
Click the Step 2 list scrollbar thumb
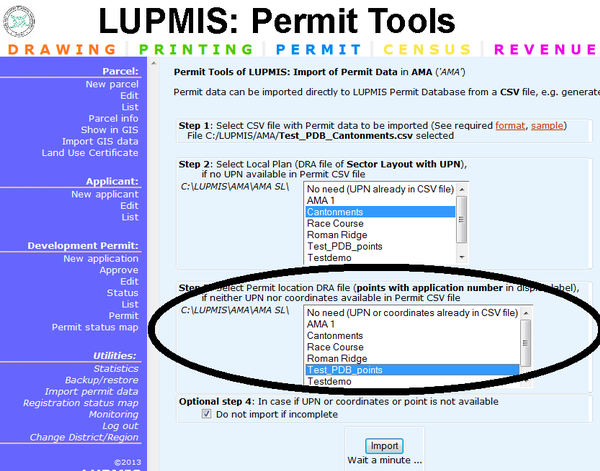tap(462, 220)
